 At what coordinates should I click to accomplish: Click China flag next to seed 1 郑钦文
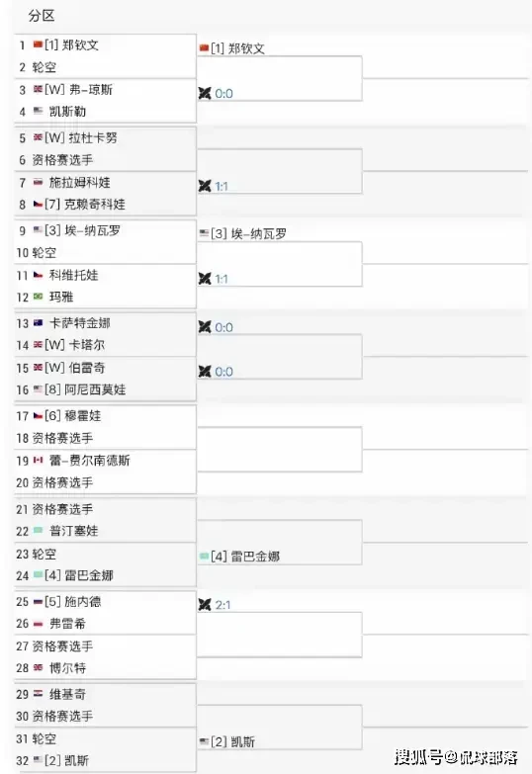pyautogui.click(x=38, y=44)
